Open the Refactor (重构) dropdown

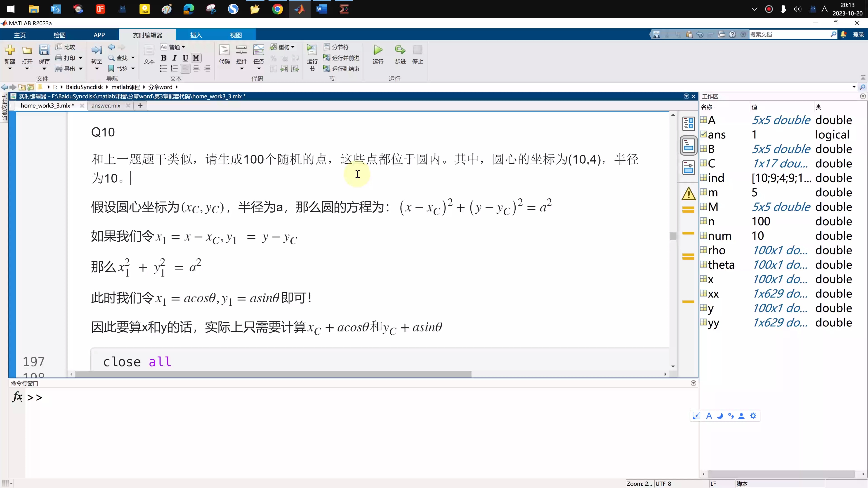(282, 47)
